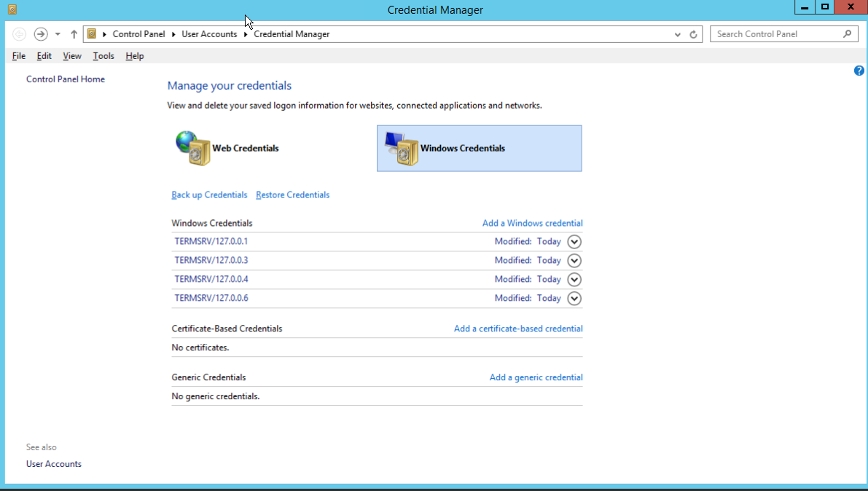The height and width of the screenshot is (491, 868).
Task: Open the Tools menu
Action: [x=103, y=56]
